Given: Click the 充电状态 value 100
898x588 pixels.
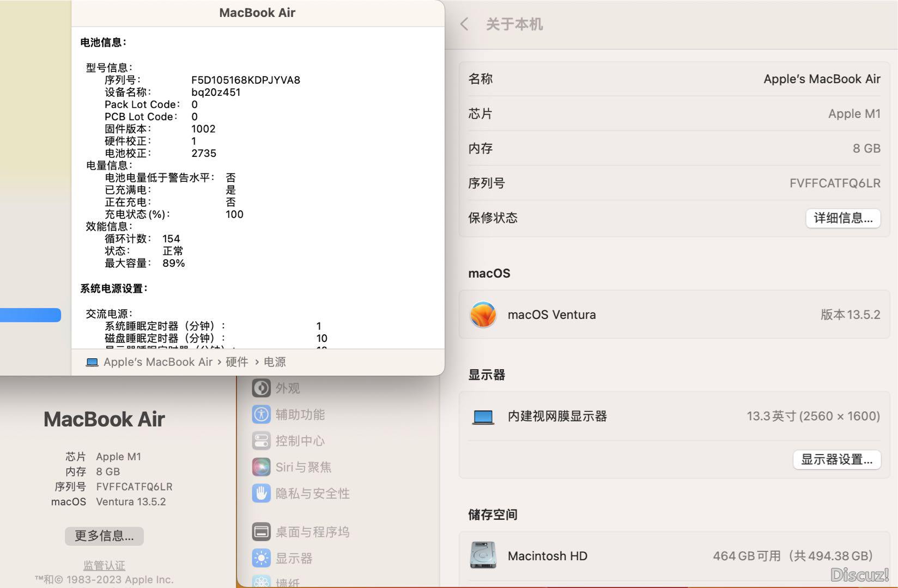Looking at the screenshot, I should coord(234,215).
